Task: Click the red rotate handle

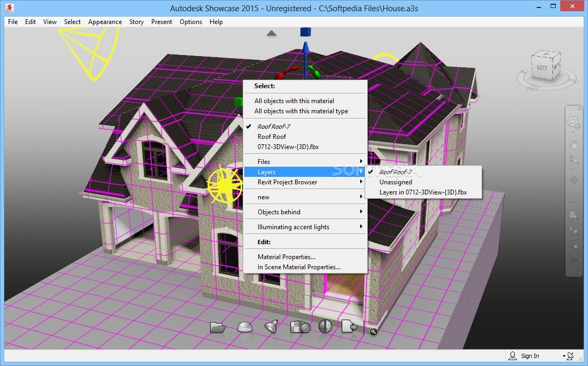Action: pyautogui.click(x=287, y=72)
